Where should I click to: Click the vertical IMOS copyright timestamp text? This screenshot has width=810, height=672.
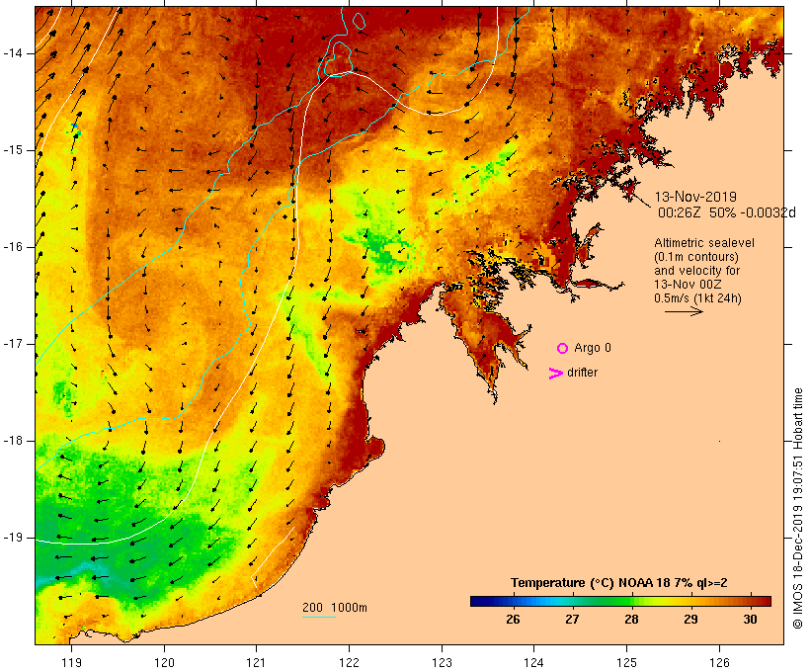pos(797,508)
